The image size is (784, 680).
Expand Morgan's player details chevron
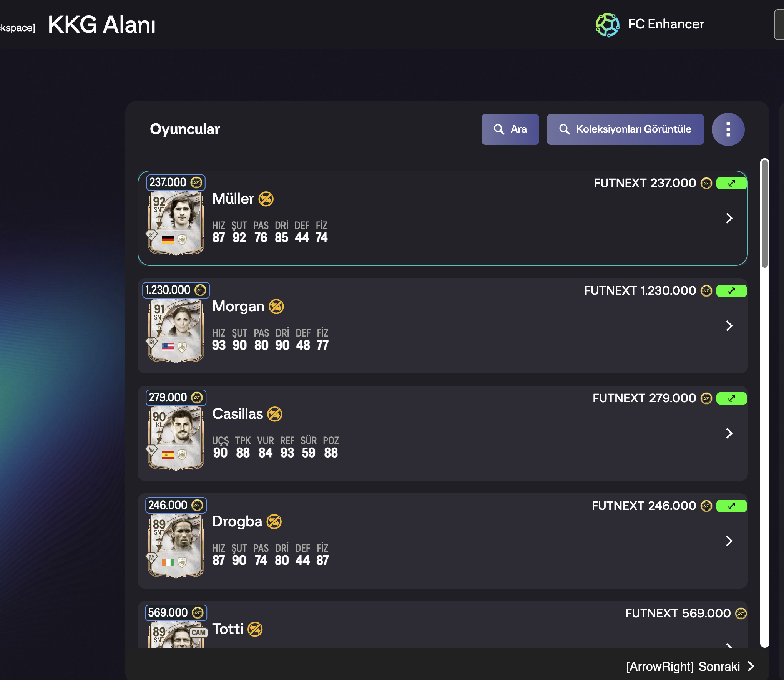click(729, 326)
